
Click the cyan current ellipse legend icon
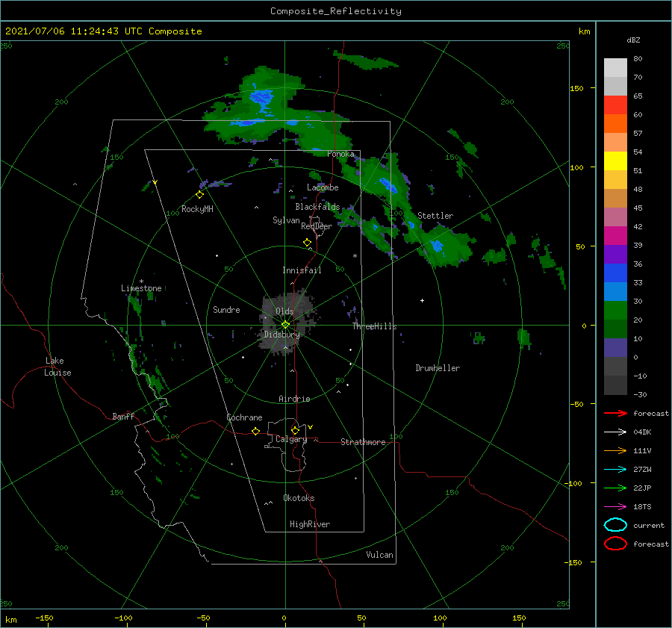coord(615,525)
